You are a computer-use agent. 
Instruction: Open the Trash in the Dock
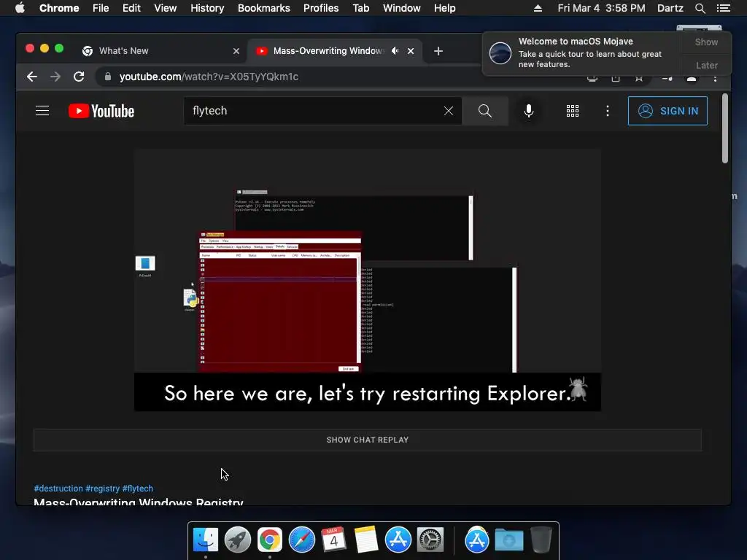coord(541,540)
